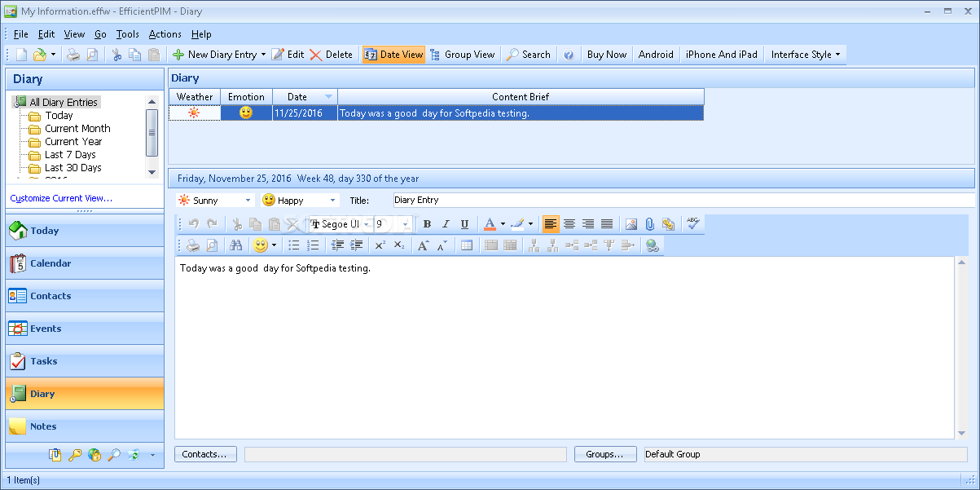Center the text alignment
Viewport: 980px width, 490px height.
[x=569, y=224]
